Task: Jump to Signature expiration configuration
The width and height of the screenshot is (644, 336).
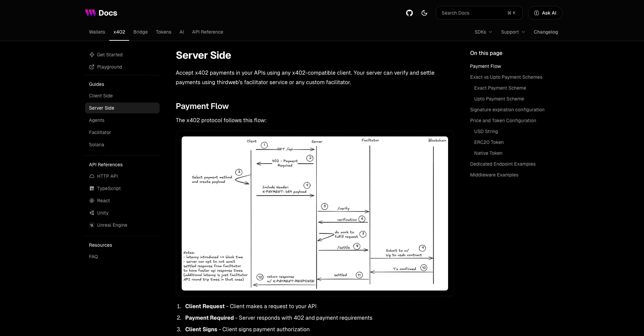Action: 507,110
